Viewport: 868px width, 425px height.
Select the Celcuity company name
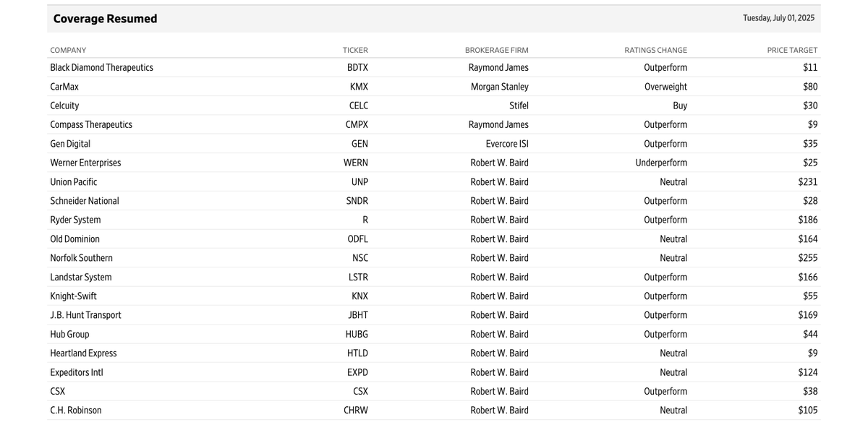(x=64, y=106)
